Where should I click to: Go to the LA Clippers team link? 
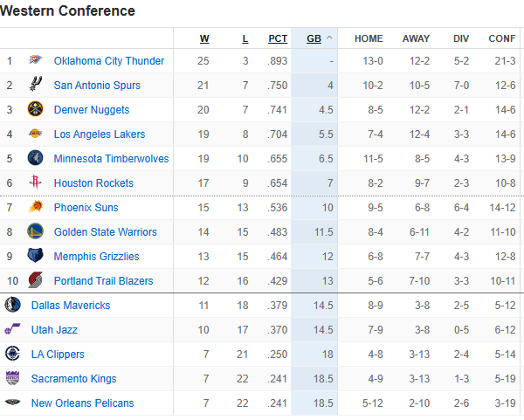58,355
